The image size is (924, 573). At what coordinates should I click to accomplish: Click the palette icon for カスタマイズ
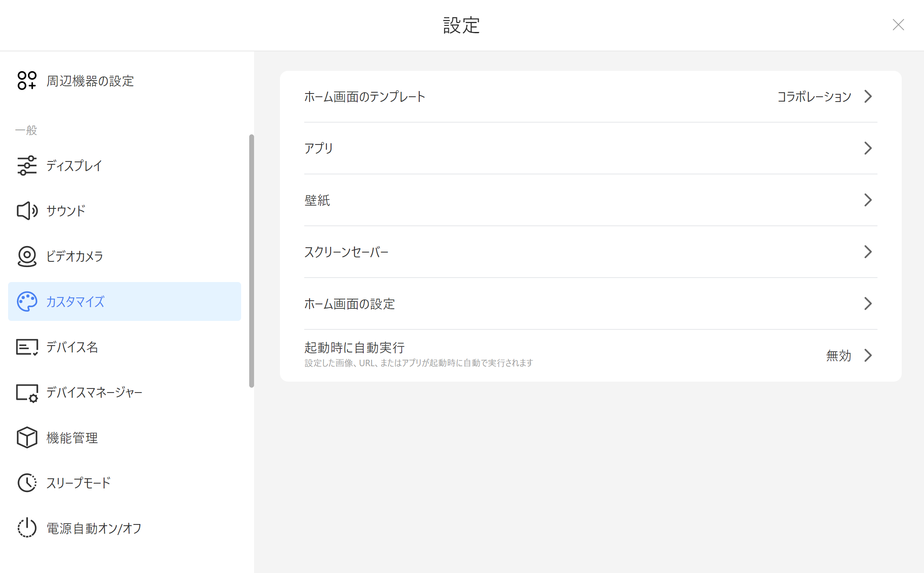tap(27, 301)
